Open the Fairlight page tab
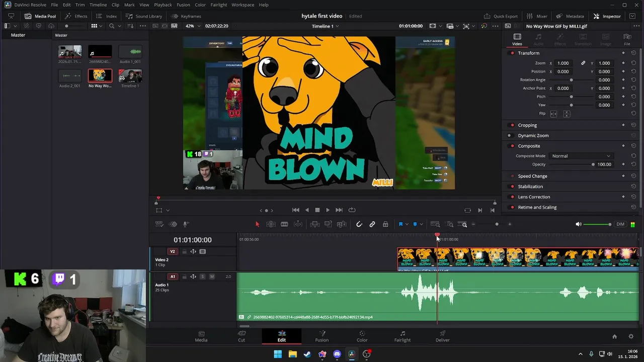Image resolution: width=644 pixels, height=362 pixels. pyautogui.click(x=403, y=336)
